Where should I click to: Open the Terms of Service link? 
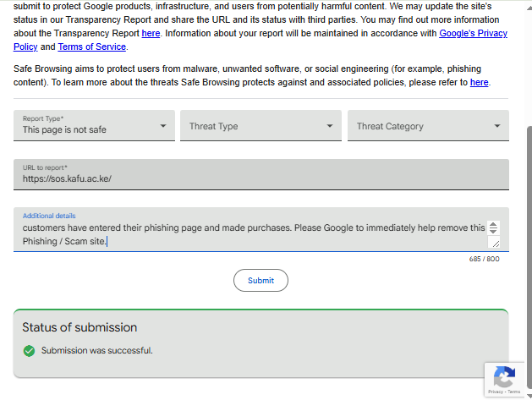(92, 47)
